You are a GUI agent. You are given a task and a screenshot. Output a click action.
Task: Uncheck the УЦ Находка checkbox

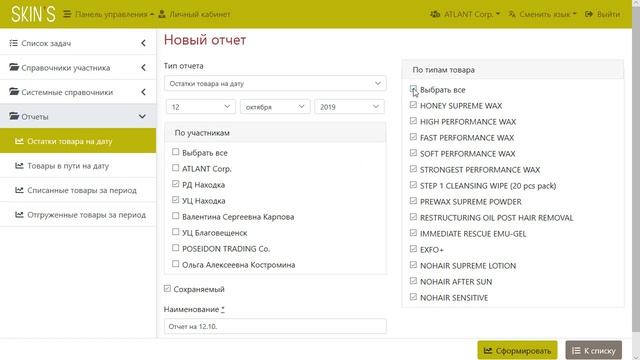(176, 200)
